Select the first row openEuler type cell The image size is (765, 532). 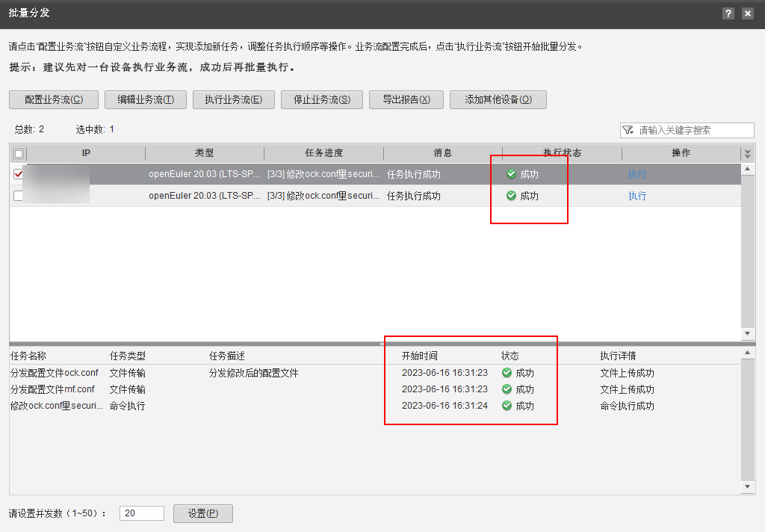pos(205,174)
